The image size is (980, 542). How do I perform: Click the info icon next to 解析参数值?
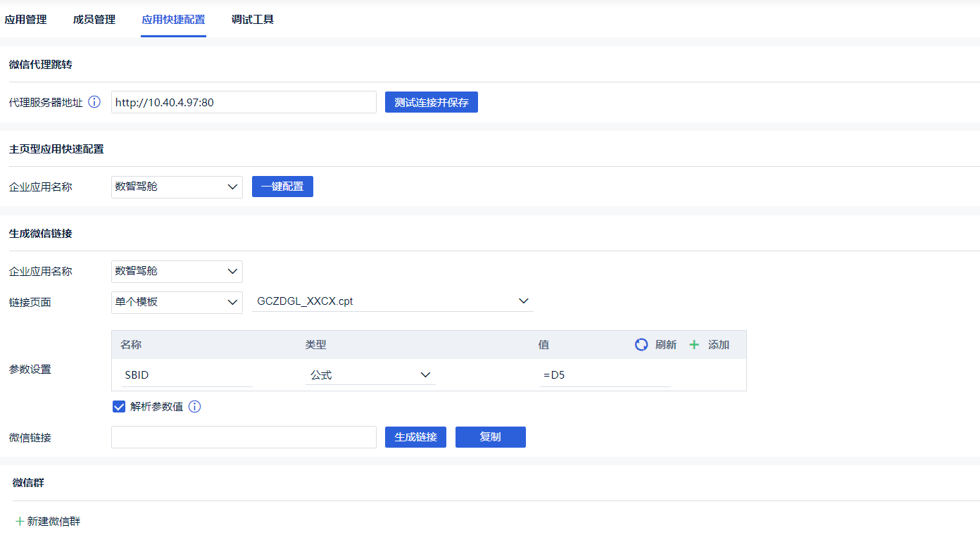[195, 406]
